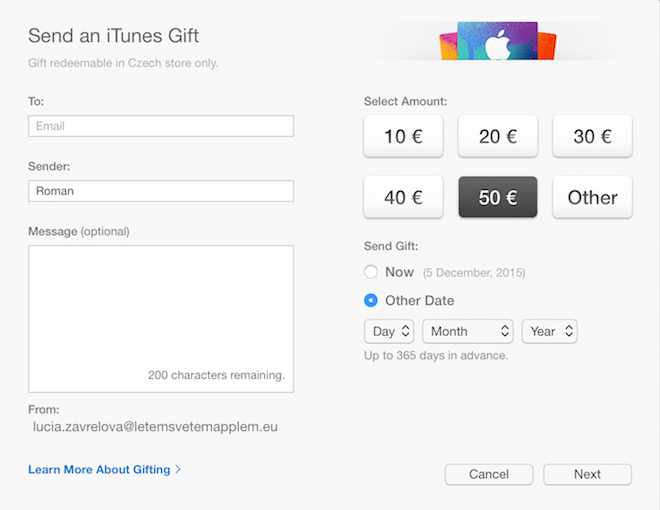Choose the 20 € gift amount
660x510 pixels.
[x=498, y=137]
